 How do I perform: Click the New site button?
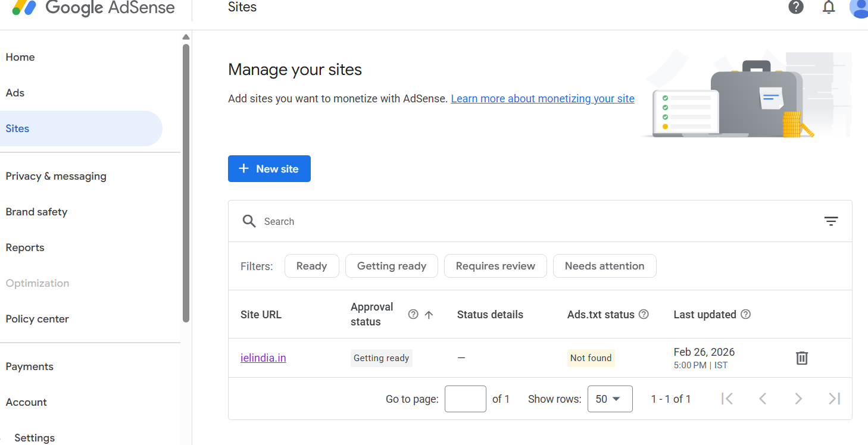tap(269, 169)
